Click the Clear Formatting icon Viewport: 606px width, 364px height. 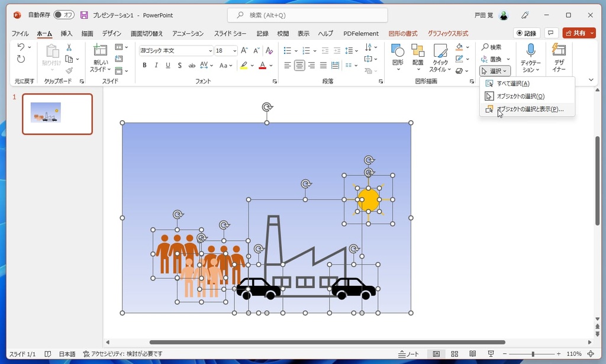tap(269, 50)
